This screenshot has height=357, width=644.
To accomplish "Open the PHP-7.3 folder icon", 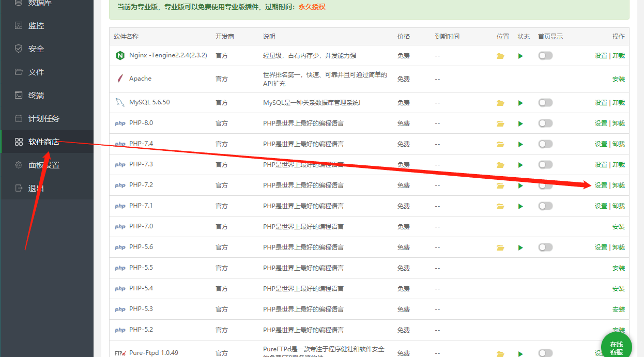I will tap(500, 165).
